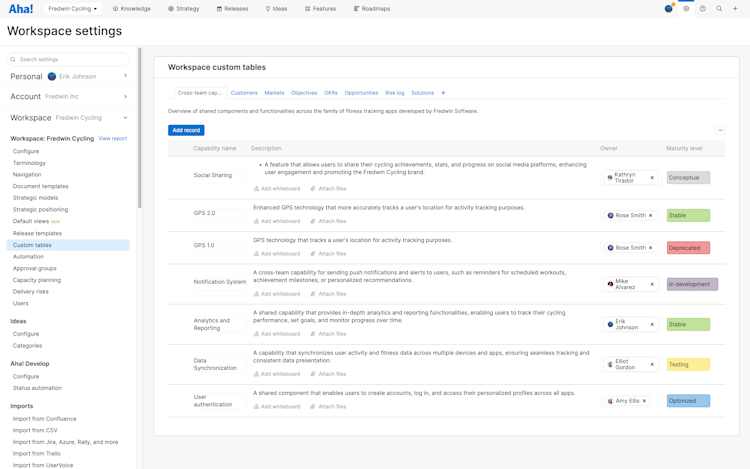The height and width of the screenshot is (469, 750).
Task: Open the Optimized maturity level dropdown
Action: pyautogui.click(x=688, y=401)
